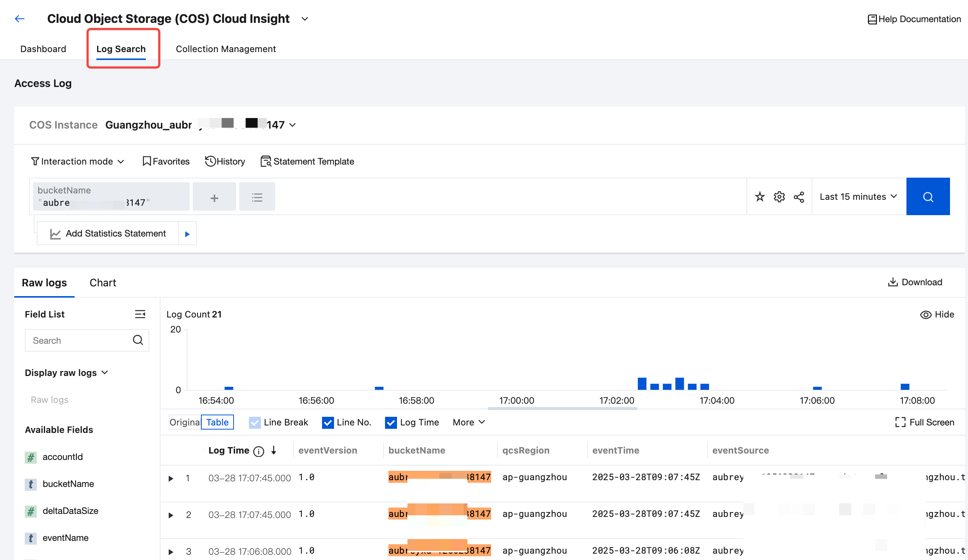Click the favorite star icon
Viewport: 968px width, 560px height.
click(x=760, y=197)
